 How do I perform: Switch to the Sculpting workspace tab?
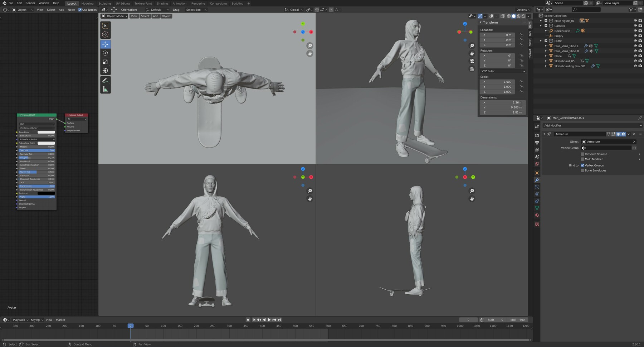[x=104, y=4]
